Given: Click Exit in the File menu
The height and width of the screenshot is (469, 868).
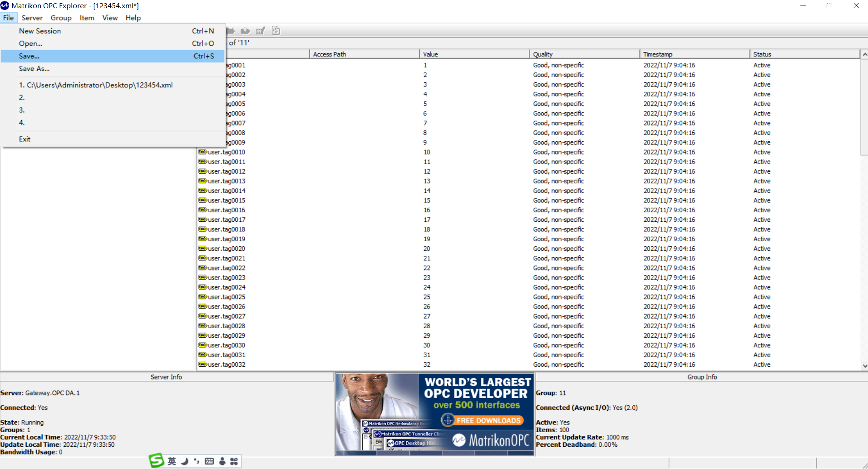Looking at the screenshot, I should (113, 139).
